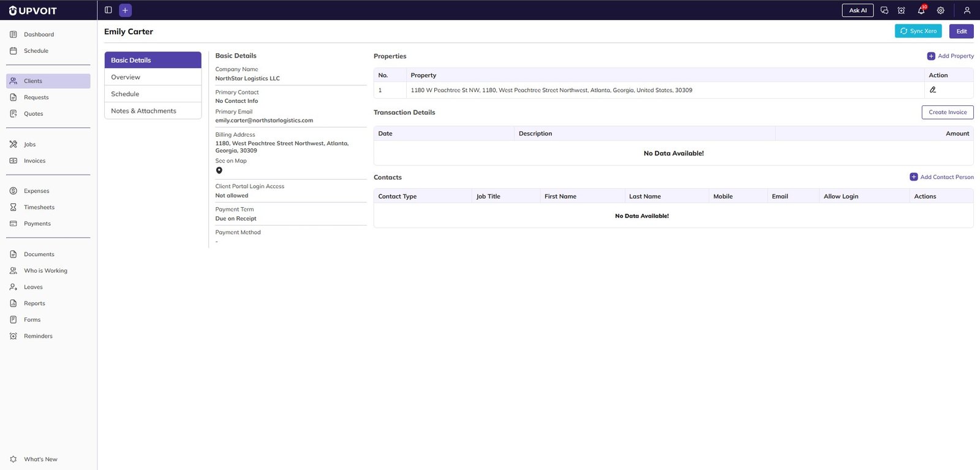Toggle the sidebar collapse icon

108,10
